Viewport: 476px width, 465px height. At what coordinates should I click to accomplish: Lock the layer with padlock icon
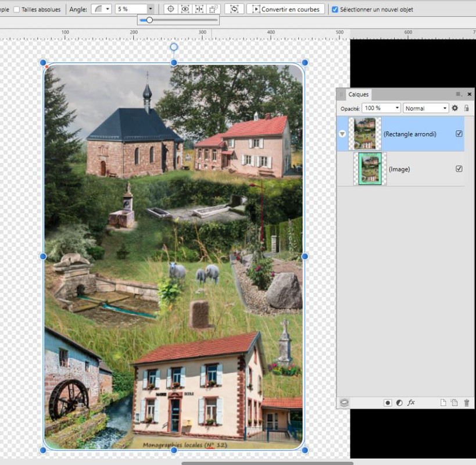466,108
